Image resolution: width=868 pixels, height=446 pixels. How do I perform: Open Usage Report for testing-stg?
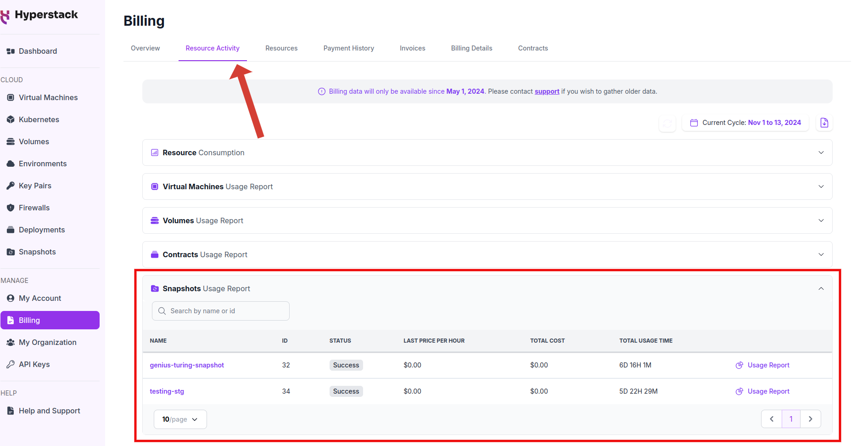click(762, 391)
